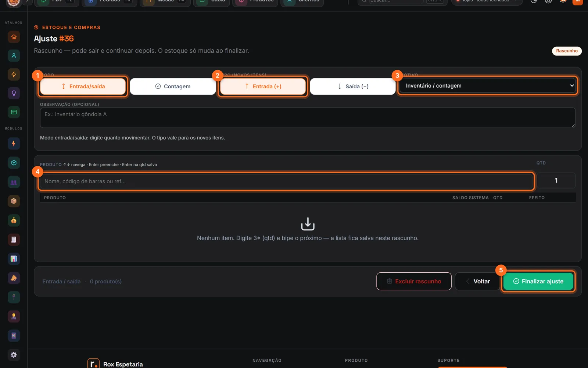Open the calculator module icon
588x368 pixels.
pos(14,336)
